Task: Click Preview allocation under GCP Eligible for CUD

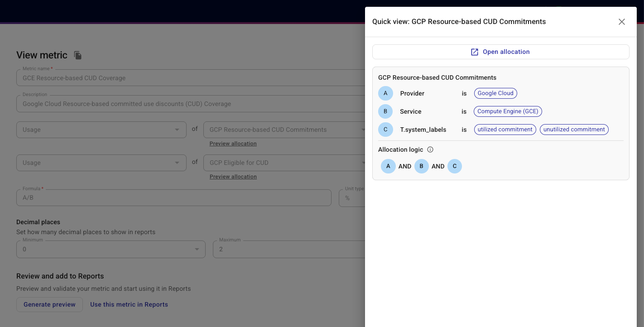Action: (233, 177)
